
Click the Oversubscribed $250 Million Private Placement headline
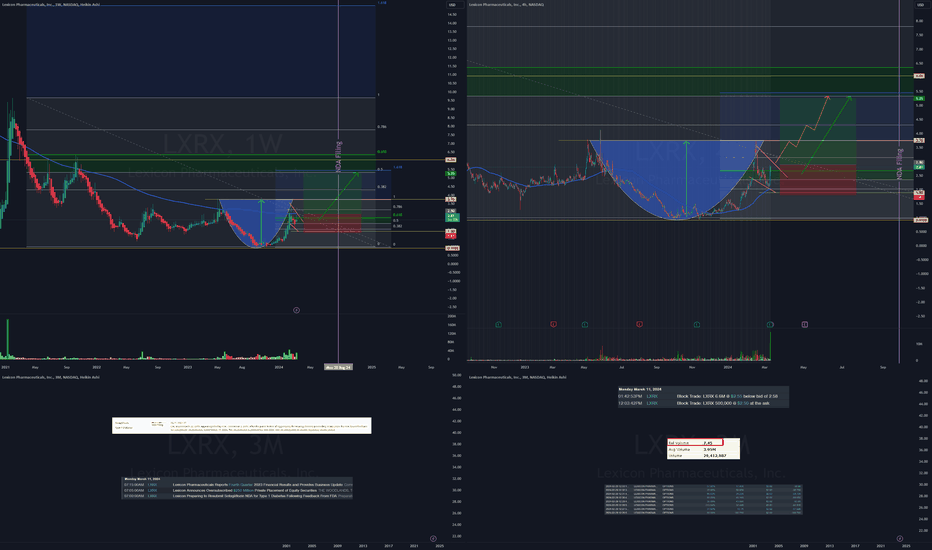(x=262, y=490)
